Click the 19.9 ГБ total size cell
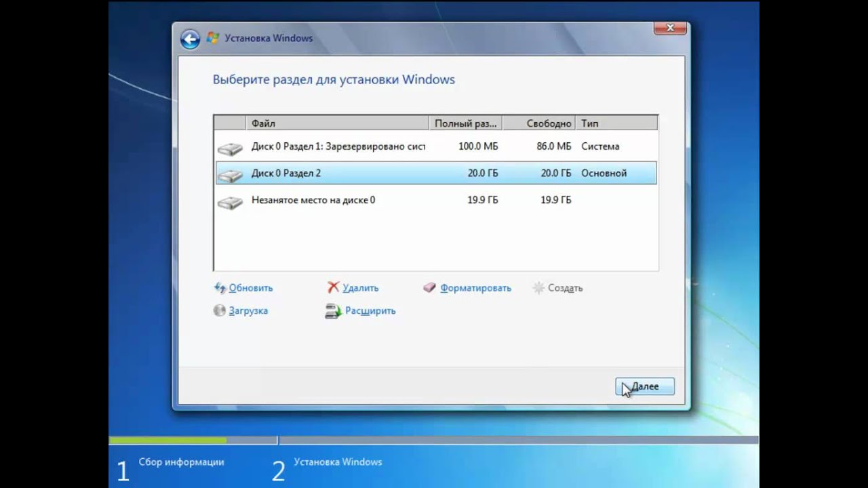Image resolution: width=868 pixels, height=488 pixels. 483,200
